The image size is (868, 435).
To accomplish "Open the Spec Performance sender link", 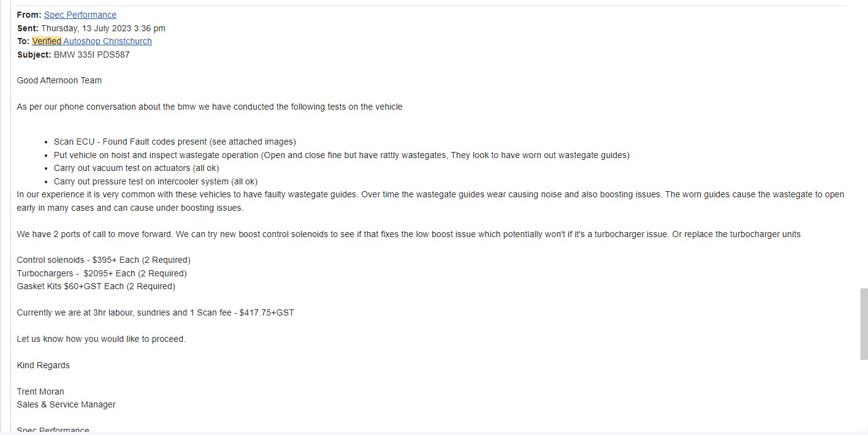I will click(x=80, y=15).
